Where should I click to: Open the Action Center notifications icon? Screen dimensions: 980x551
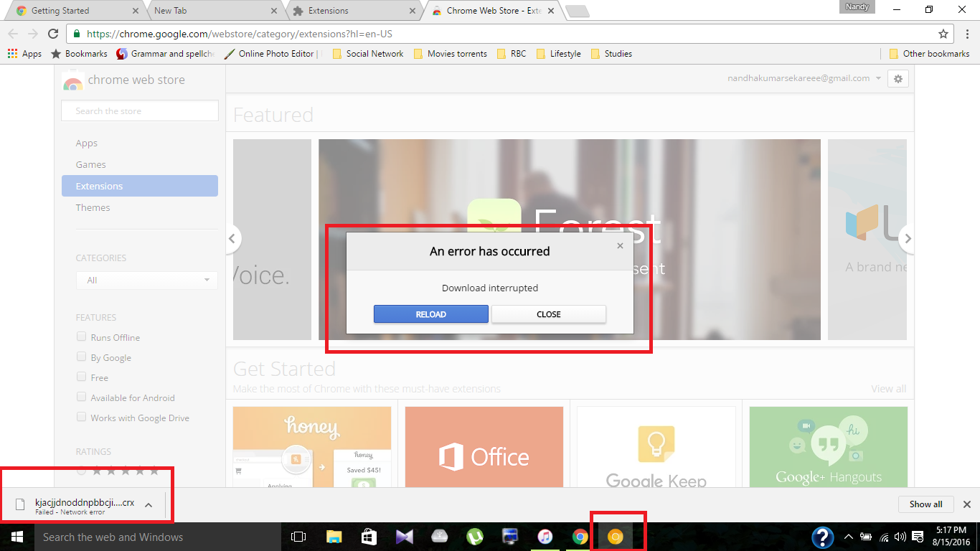click(x=918, y=537)
